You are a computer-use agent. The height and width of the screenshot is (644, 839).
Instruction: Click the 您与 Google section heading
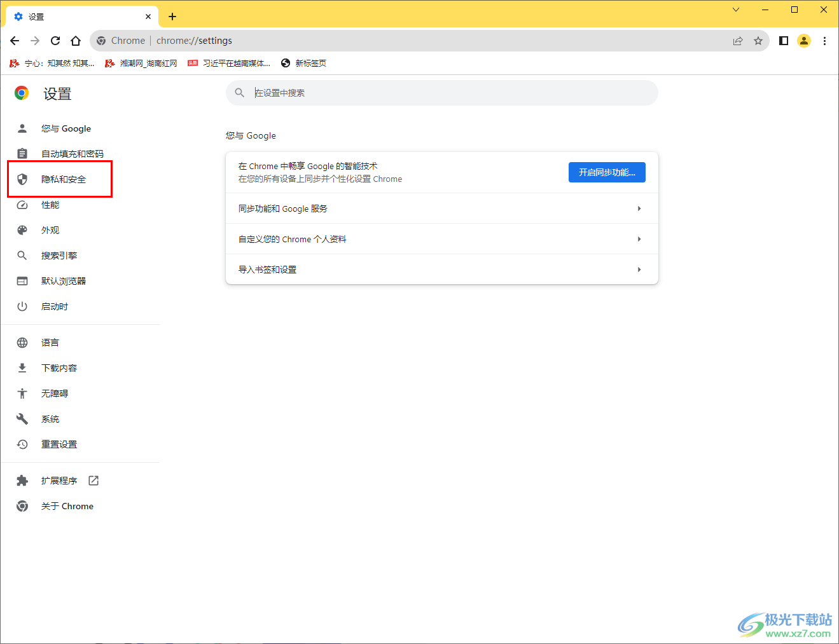tap(251, 135)
